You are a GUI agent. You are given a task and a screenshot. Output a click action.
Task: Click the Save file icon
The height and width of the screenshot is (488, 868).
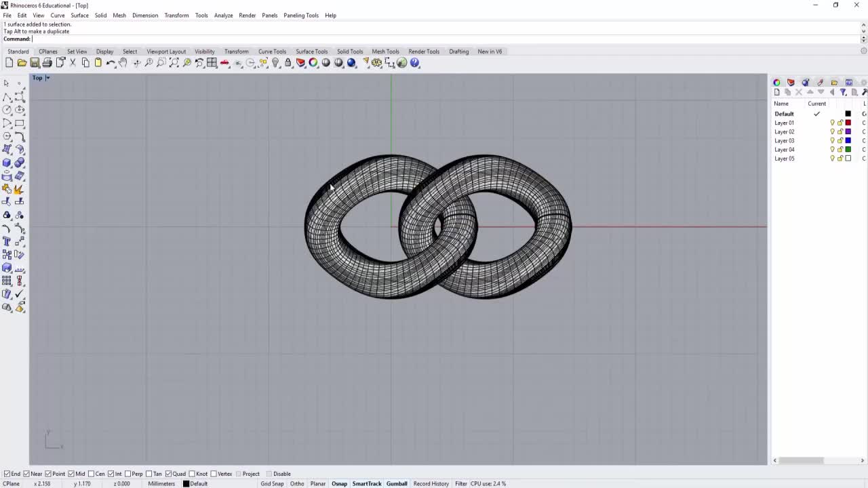(35, 63)
